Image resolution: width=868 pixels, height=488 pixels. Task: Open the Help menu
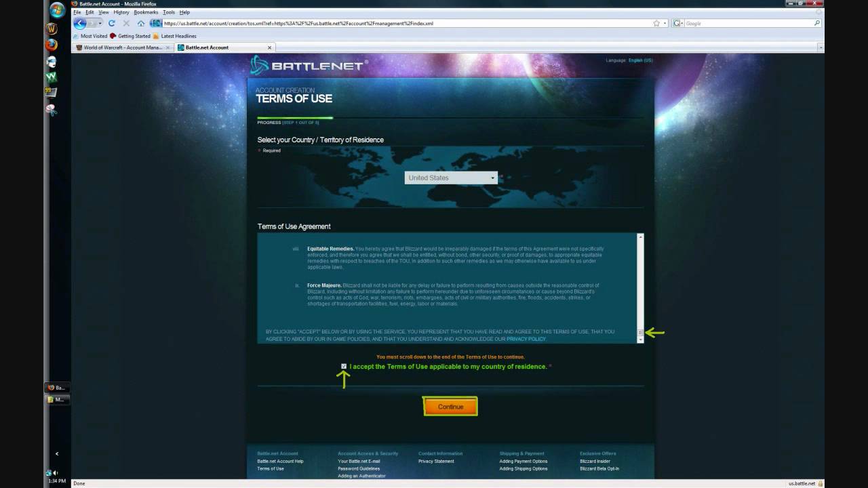pyautogui.click(x=184, y=12)
